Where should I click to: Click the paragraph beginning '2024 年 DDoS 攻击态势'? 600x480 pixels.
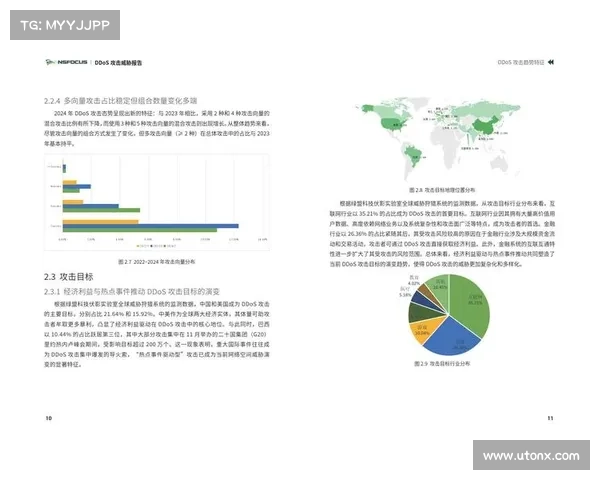[x=157, y=128]
